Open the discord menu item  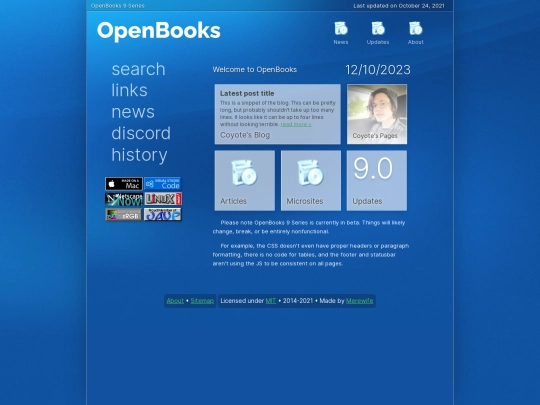141,133
